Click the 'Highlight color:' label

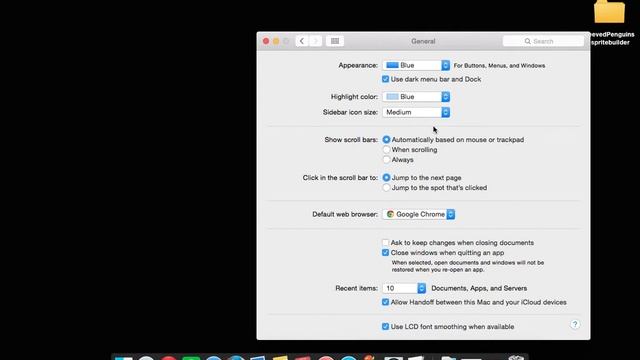pos(354,97)
